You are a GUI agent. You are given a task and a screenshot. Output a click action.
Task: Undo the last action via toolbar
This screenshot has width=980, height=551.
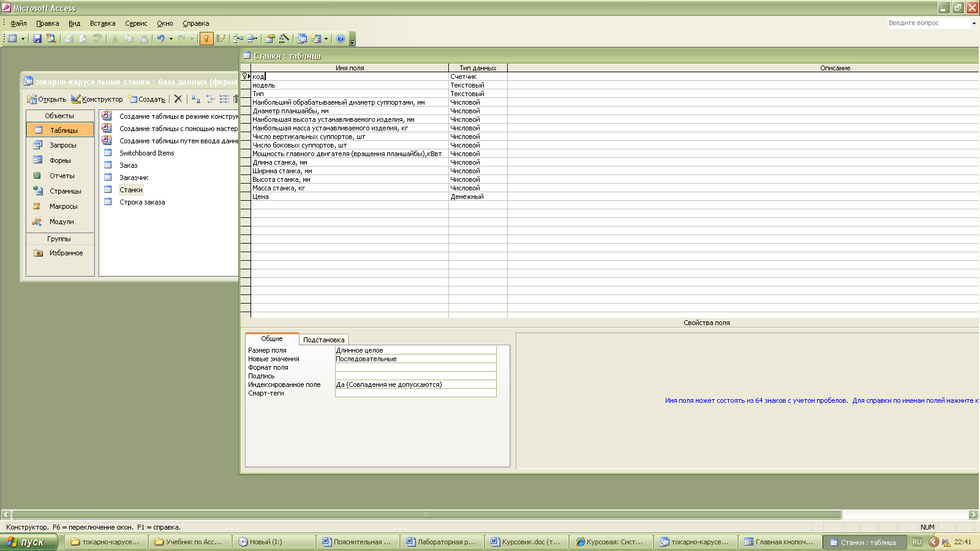point(160,39)
